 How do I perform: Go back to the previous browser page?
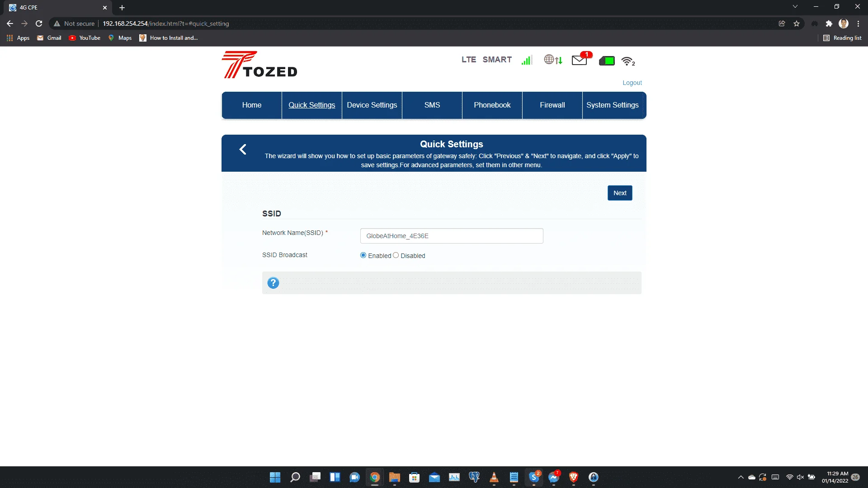(x=10, y=23)
